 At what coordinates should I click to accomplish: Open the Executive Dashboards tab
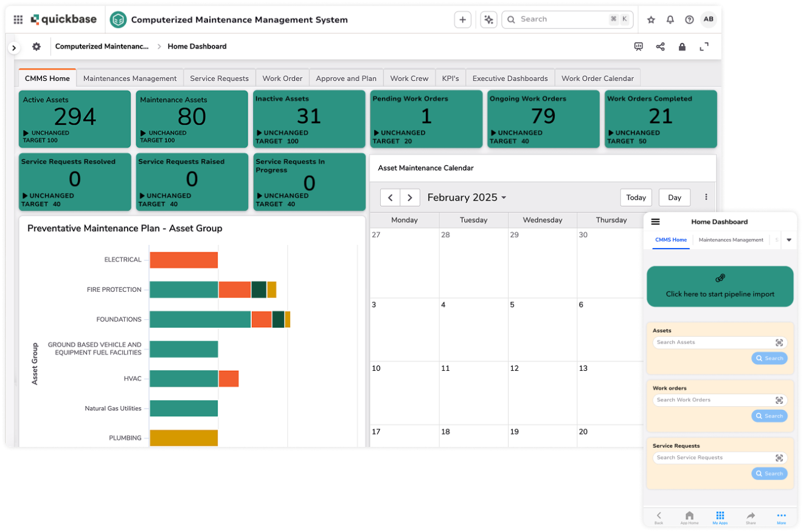(510, 78)
